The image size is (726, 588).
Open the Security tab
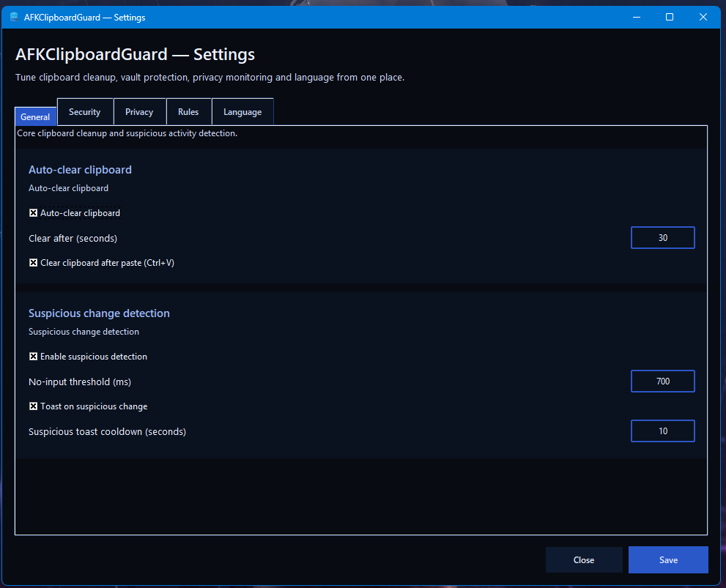[84, 112]
